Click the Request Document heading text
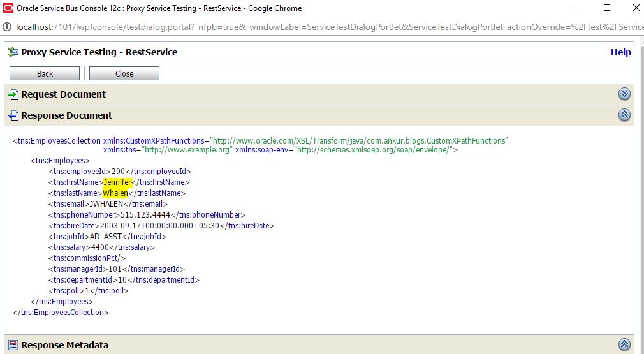This screenshot has width=644, height=354. (63, 94)
